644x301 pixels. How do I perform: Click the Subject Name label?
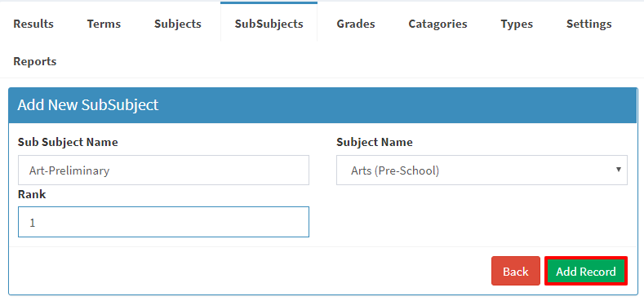coord(375,142)
